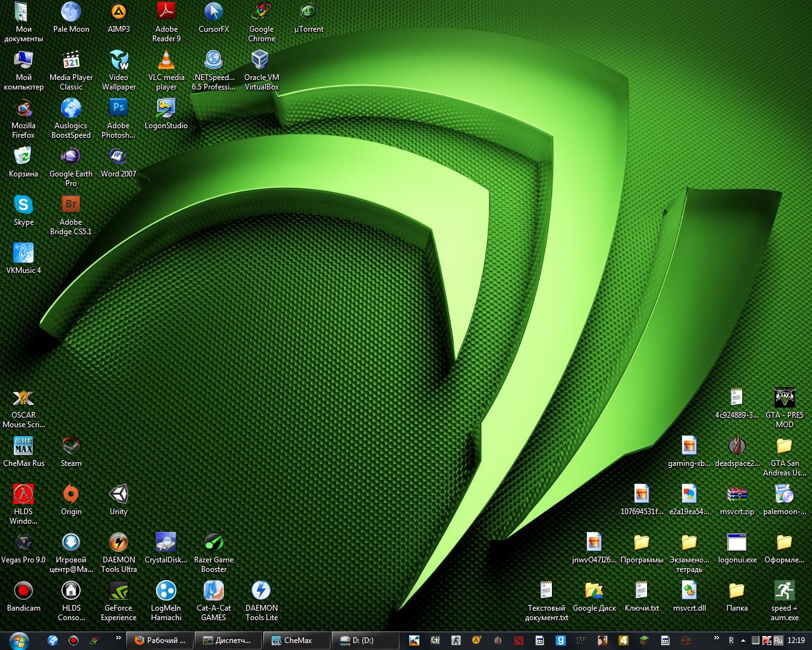This screenshot has width=812, height=650.
Task: Select the LogMeIn Hamachi icon
Action: coord(166,601)
